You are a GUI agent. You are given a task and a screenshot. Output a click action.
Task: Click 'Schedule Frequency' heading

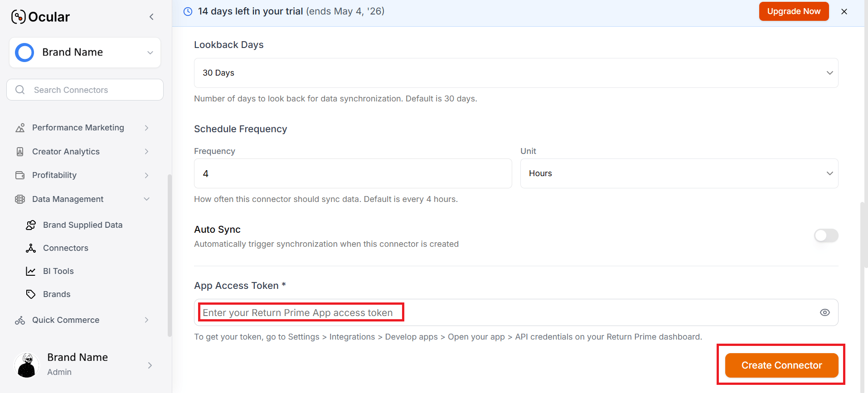pyautogui.click(x=241, y=129)
